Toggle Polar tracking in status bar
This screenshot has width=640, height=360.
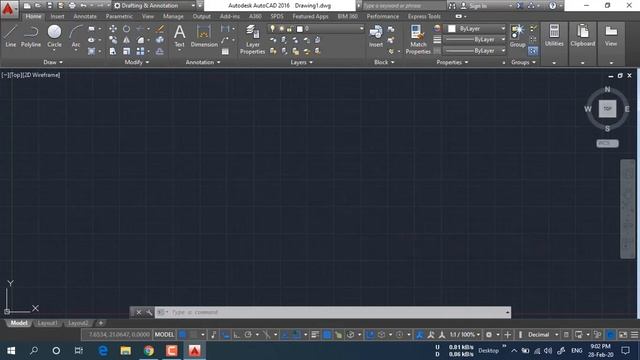(x=248, y=335)
